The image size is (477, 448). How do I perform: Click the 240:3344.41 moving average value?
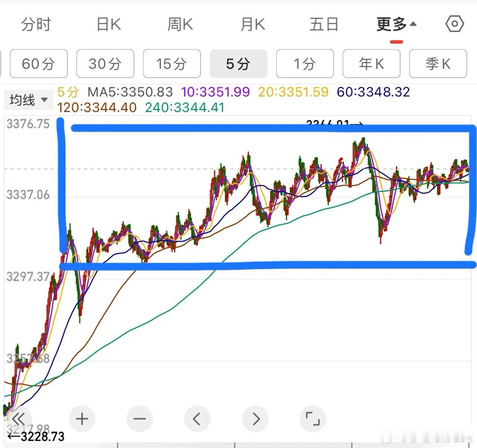(185, 108)
